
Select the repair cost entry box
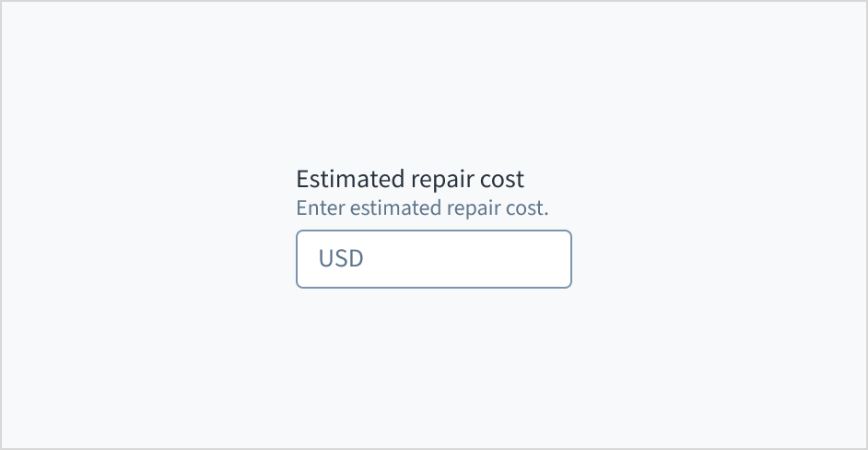(433, 259)
